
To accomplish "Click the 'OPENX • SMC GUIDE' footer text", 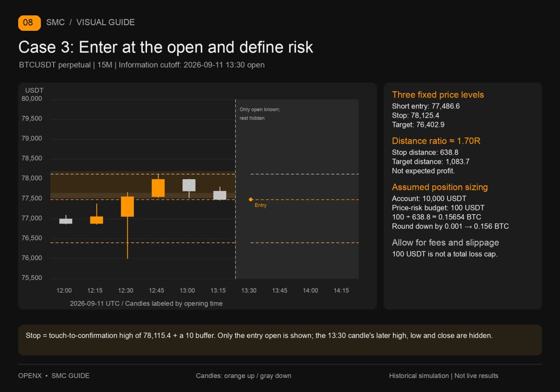I will pos(54,376).
